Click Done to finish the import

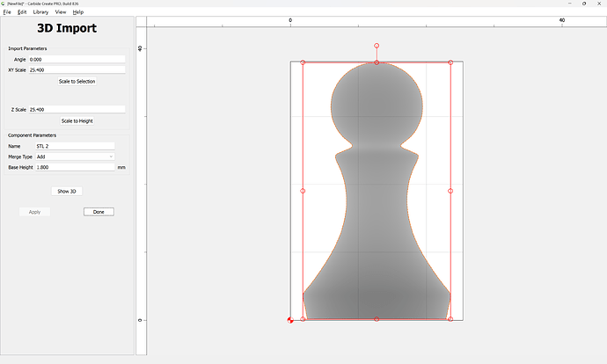tap(99, 212)
